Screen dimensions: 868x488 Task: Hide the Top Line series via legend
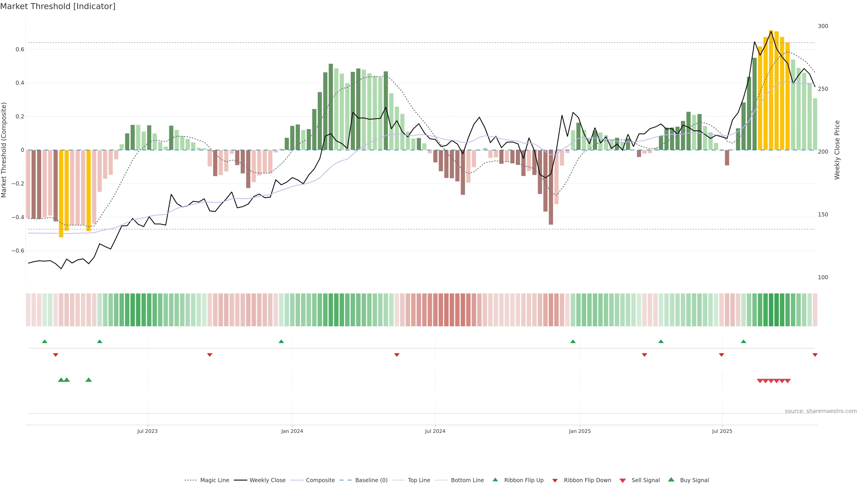point(419,480)
